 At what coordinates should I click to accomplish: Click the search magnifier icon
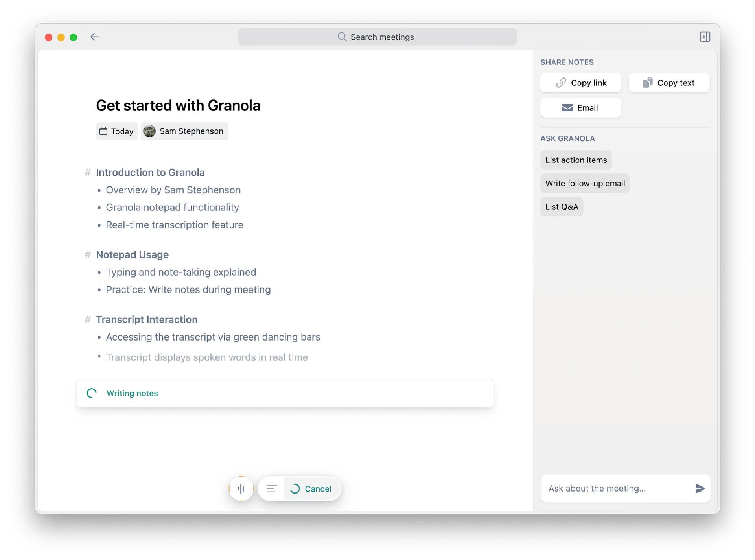pos(342,37)
